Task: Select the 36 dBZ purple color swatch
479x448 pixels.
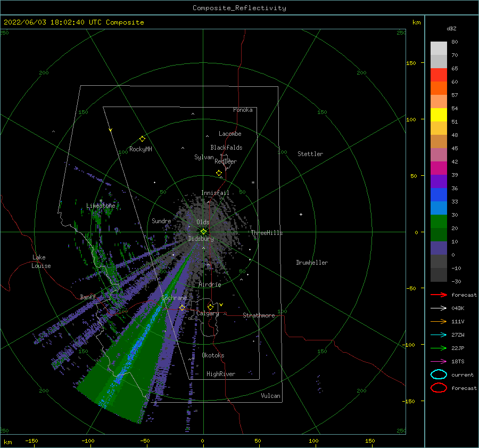Action: tap(439, 181)
